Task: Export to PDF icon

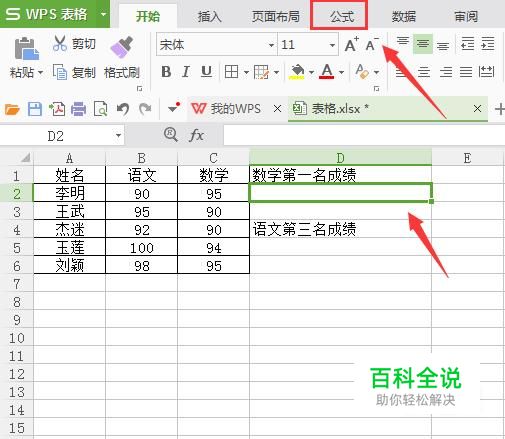Action: click(57, 109)
